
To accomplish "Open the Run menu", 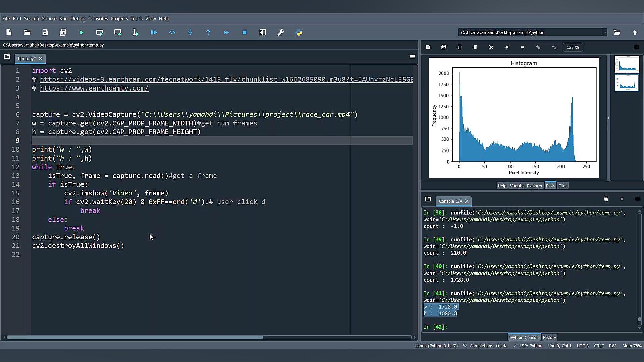I will tap(63, 19).
